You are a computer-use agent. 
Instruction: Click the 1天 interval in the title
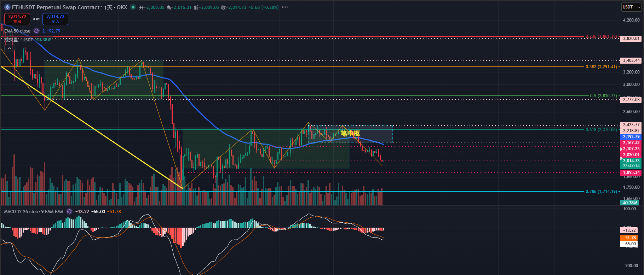coord(108,7)
